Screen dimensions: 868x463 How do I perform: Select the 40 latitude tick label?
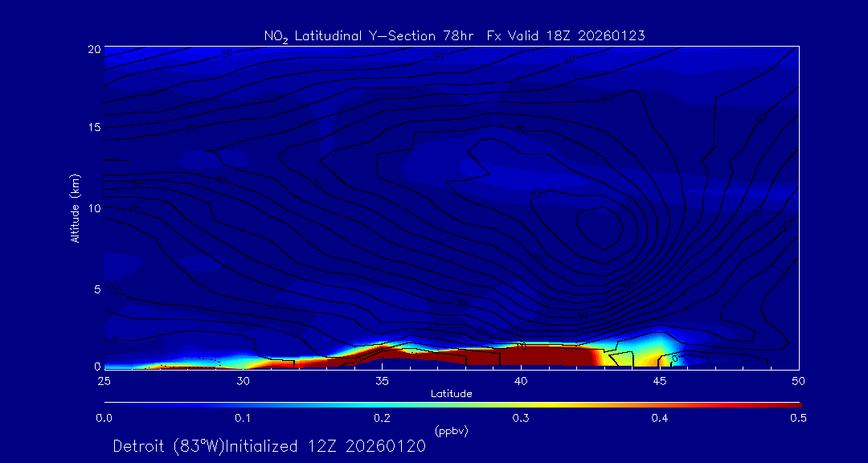pos(521,380)
